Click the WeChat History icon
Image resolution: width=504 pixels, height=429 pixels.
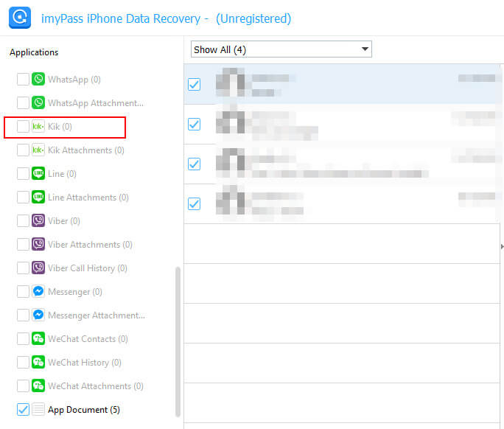[x=38, y=362]
